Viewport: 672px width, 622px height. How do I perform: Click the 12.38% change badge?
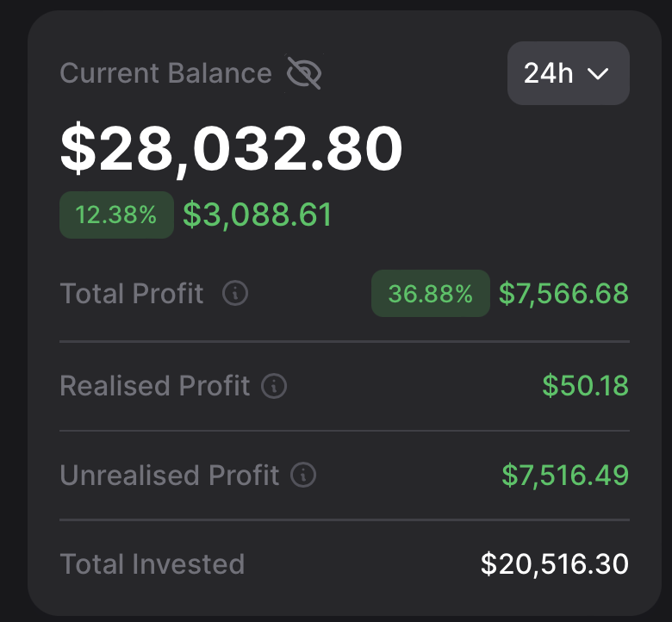[x=116, y=215]
